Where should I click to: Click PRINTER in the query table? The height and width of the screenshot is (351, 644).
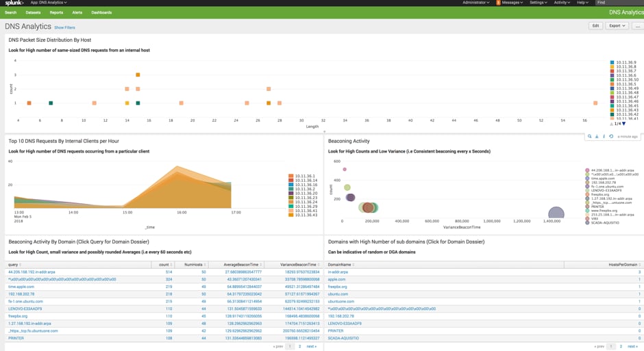[x=16, y=338]
